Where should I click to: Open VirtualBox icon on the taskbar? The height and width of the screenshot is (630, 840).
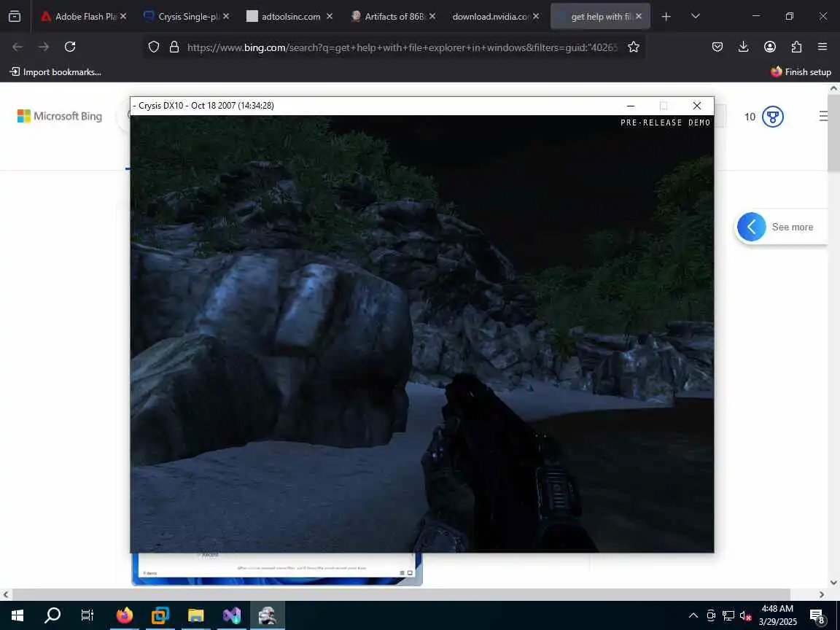pos(160,615)
